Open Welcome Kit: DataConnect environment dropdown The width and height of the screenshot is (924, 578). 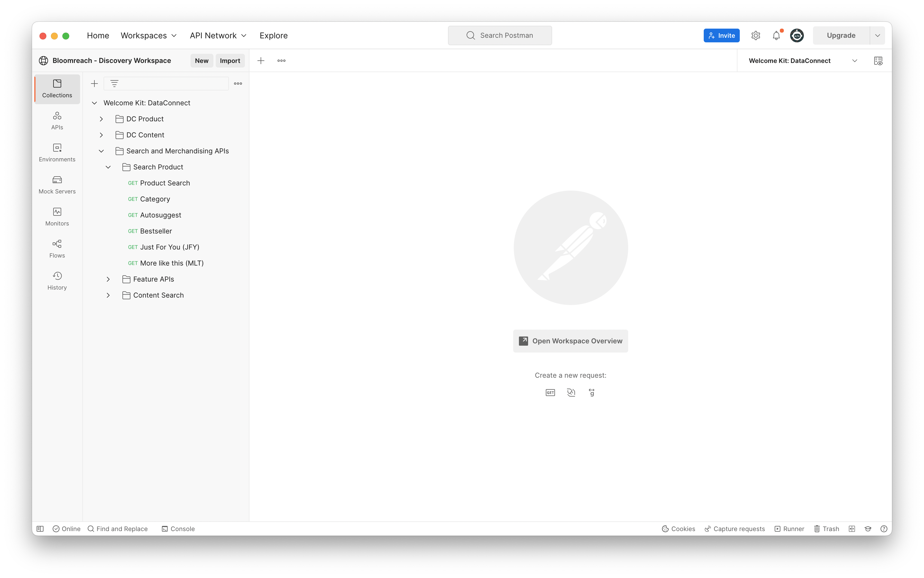854,61
